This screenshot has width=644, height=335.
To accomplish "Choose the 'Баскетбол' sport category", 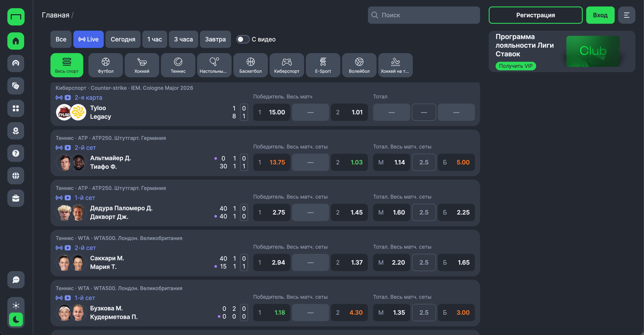I will tap(250, 65).
